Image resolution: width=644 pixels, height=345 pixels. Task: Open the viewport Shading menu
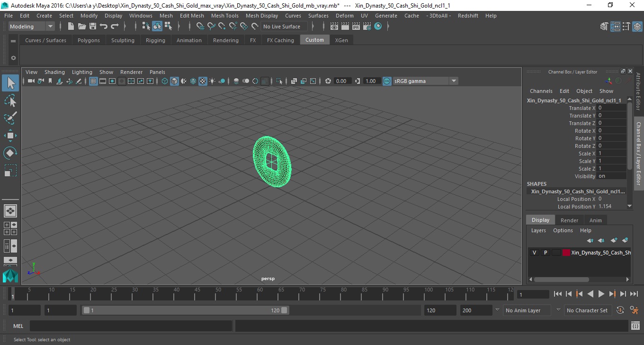(54, 72)
